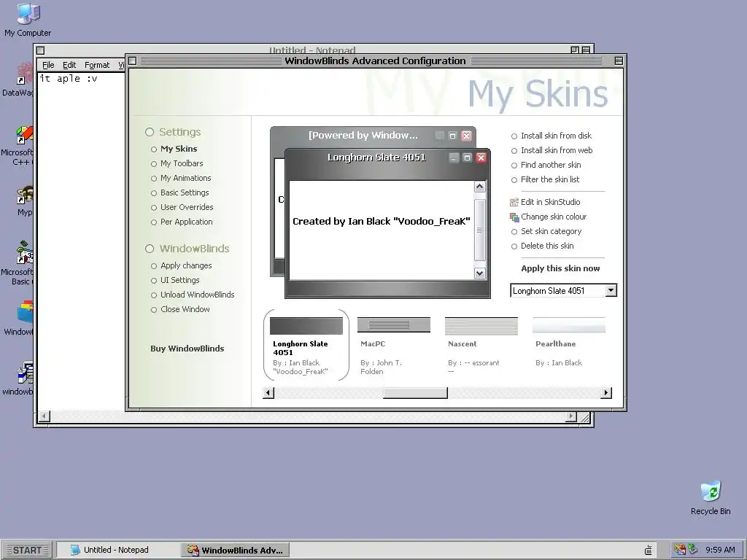Viewport: 747px width, 560px height.
Task: Select My Toolbars option
Action: [x=177, y=164]
